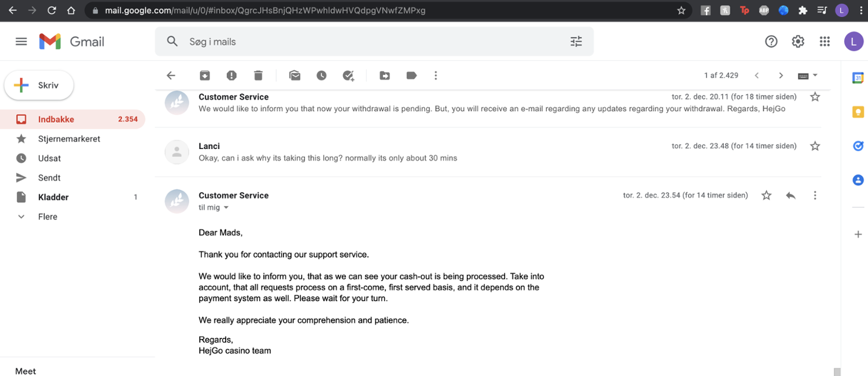Report conversation as spam
The image size is (868, 376).
click(231, 75)
